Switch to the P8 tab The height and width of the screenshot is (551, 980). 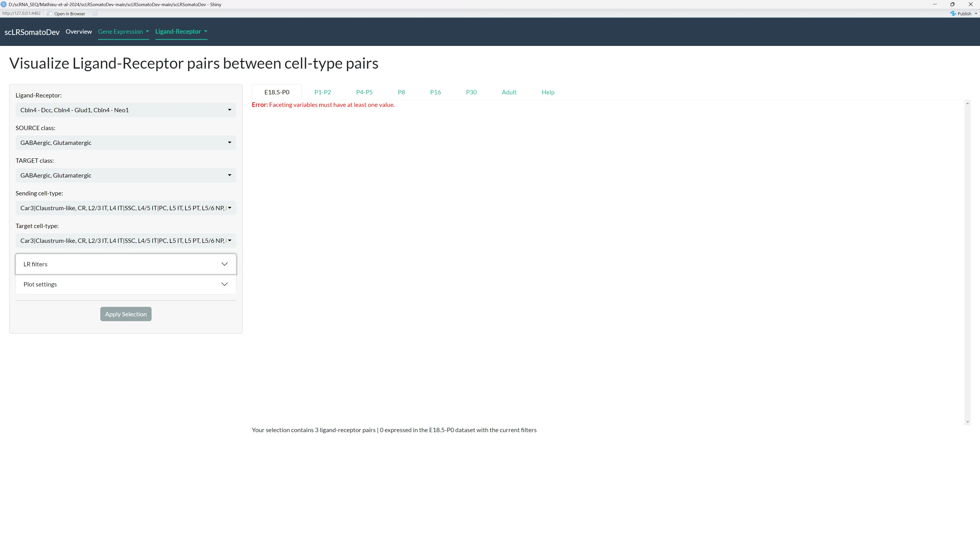coord(401,92)
